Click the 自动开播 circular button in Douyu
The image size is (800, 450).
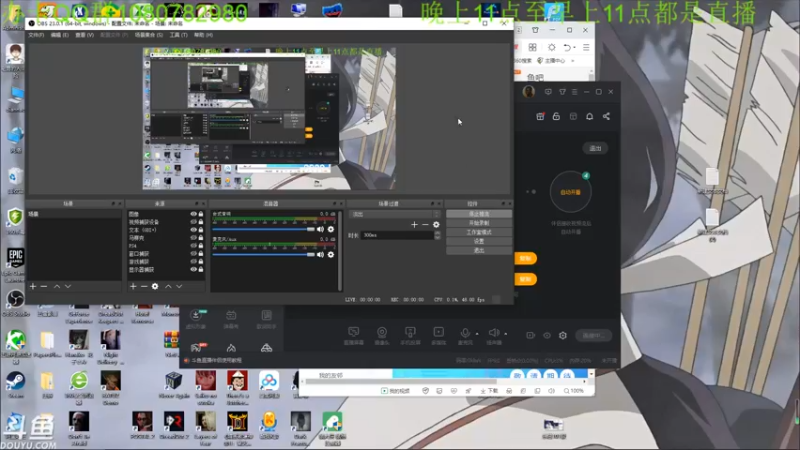pos(570,192)
